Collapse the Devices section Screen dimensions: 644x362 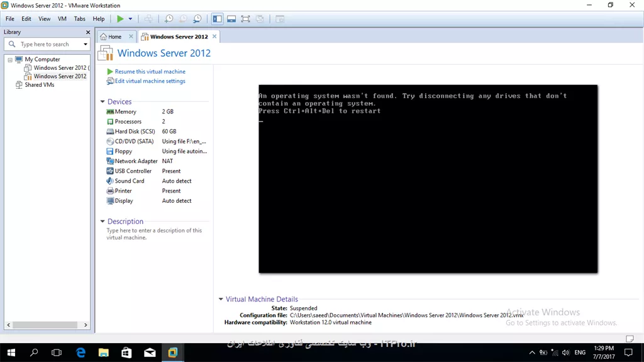(x=103, y=101)
